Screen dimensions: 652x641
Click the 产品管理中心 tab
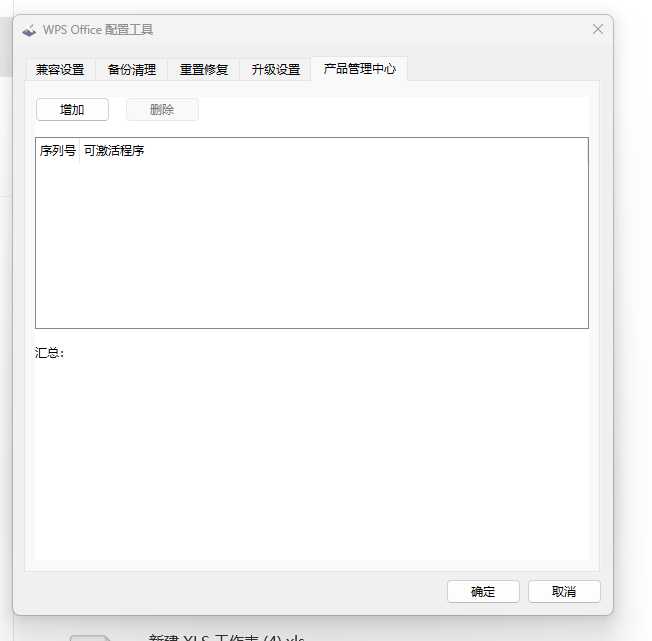(359, 69)
